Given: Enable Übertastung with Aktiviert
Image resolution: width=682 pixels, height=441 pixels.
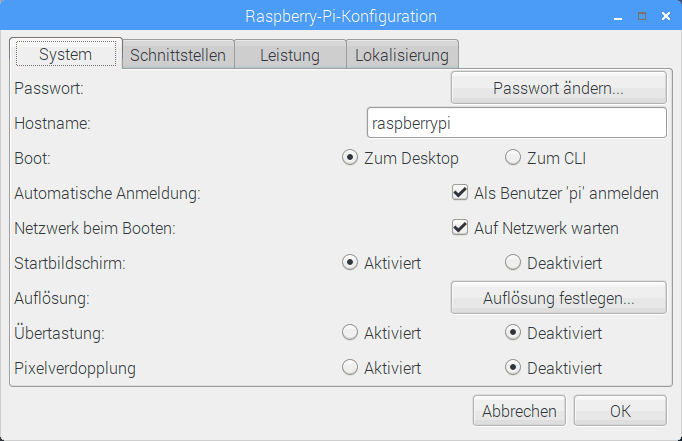Looking at the screenshot, I should [x=350, y=332].
